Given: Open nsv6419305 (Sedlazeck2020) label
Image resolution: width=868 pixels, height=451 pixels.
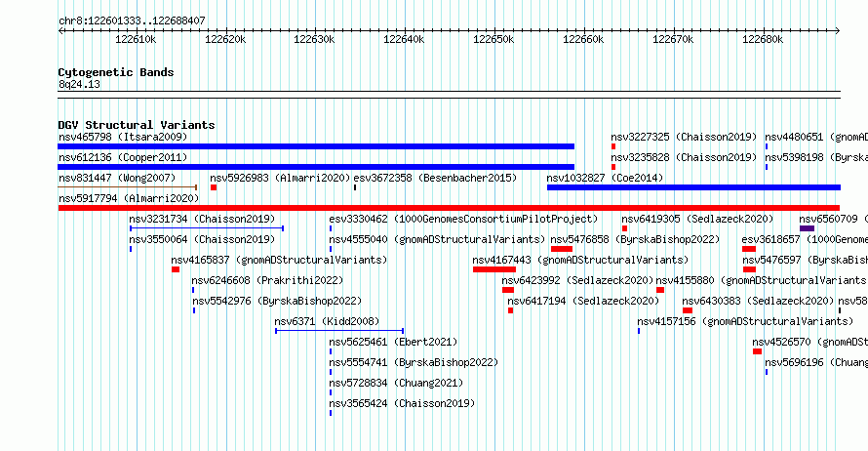Looking at the screenshot, I should (697, 219).
